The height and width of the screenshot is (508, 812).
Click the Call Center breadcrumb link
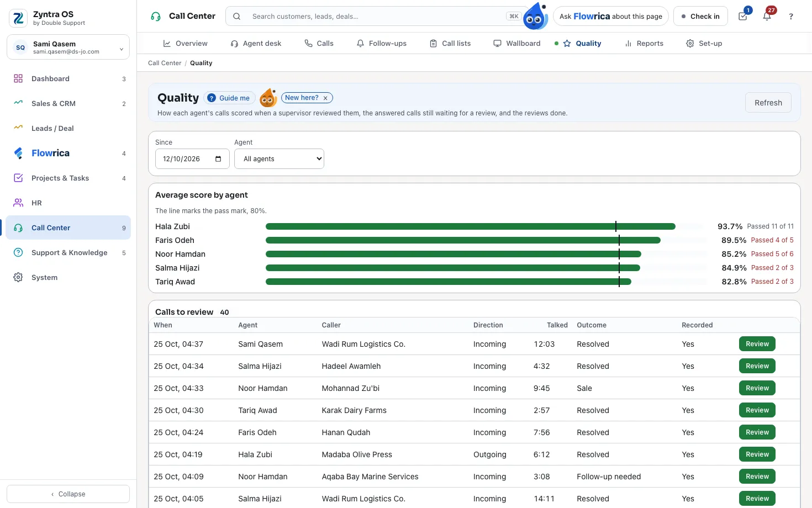coord(165,63)
